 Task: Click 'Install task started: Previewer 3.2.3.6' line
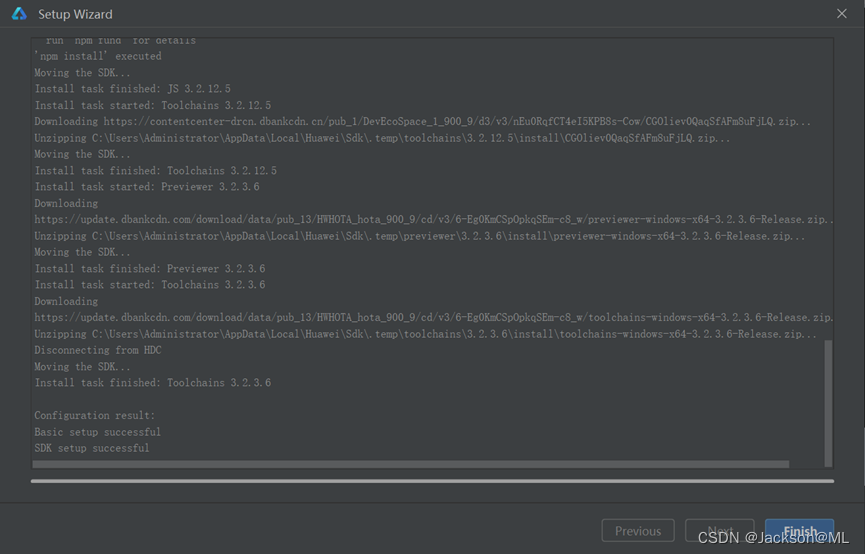tap(147, 187)
